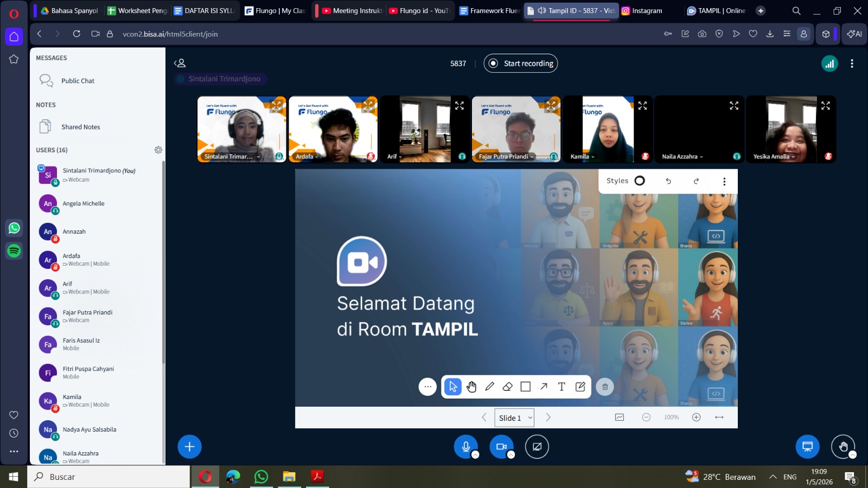The image size is (868, 488).
Task: Toggle screen share button
Action: click(537, 447)
